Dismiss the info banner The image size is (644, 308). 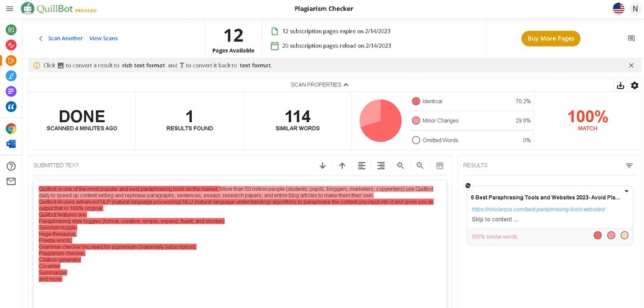tap(631, 66)
